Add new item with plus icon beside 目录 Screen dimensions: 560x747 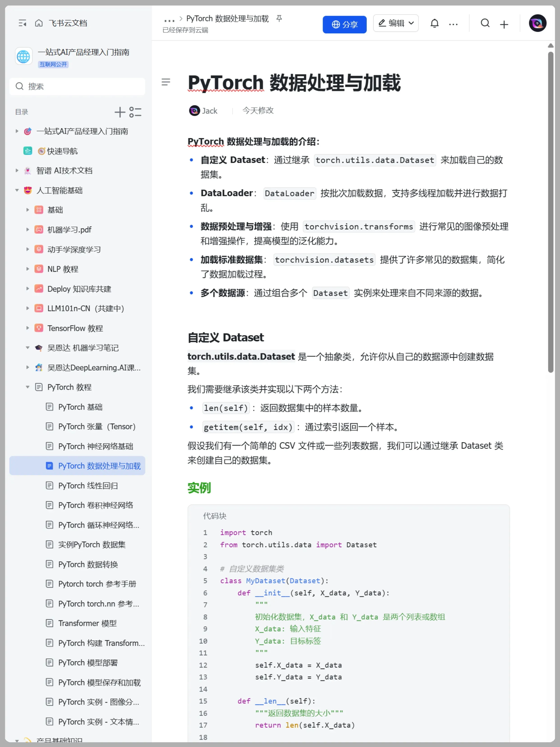[x=119, y=112]
